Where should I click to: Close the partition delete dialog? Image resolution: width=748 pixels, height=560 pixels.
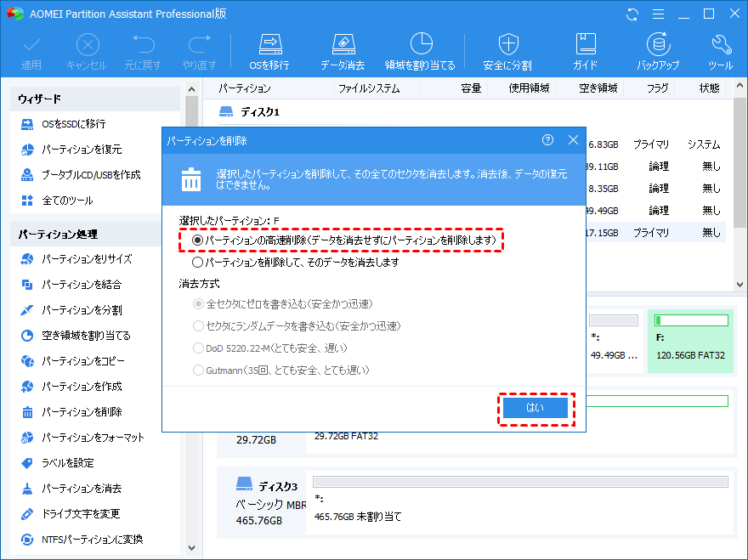(x=574, y=139)
